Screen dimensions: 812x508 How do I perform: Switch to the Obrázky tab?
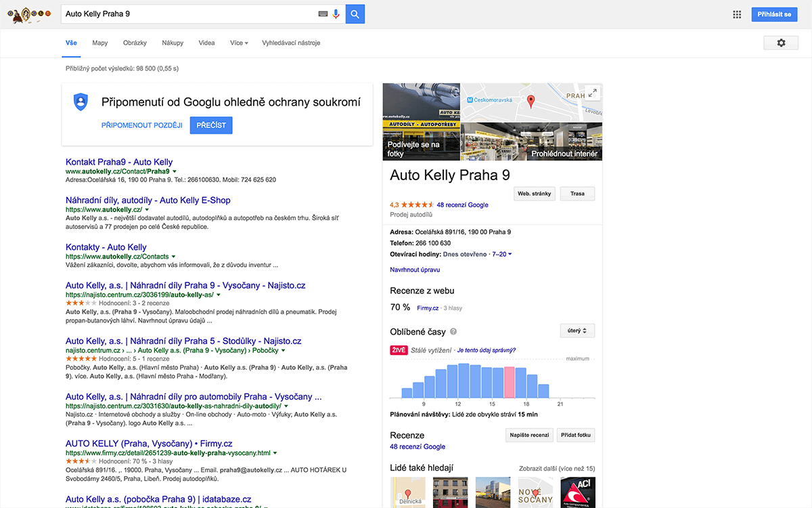(x=135, y=43)
